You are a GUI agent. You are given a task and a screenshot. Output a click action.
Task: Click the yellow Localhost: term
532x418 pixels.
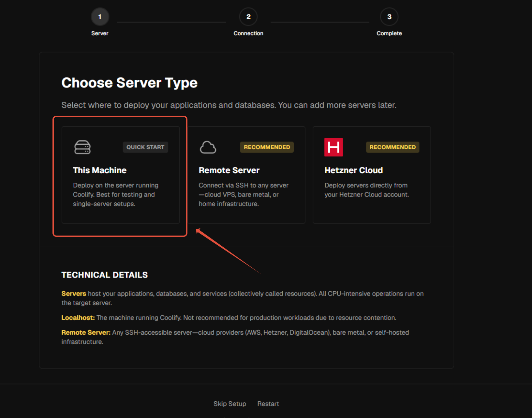tap(78, 318)
